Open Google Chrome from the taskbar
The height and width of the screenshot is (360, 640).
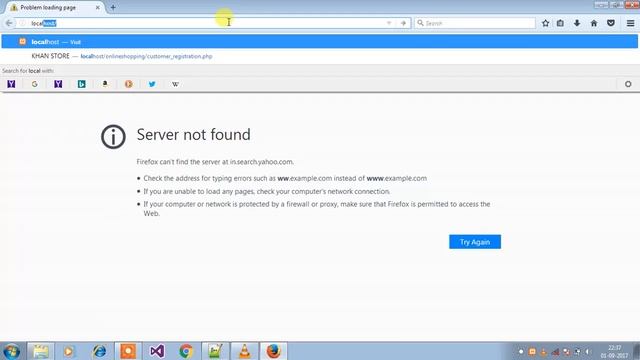pos(186,351)
